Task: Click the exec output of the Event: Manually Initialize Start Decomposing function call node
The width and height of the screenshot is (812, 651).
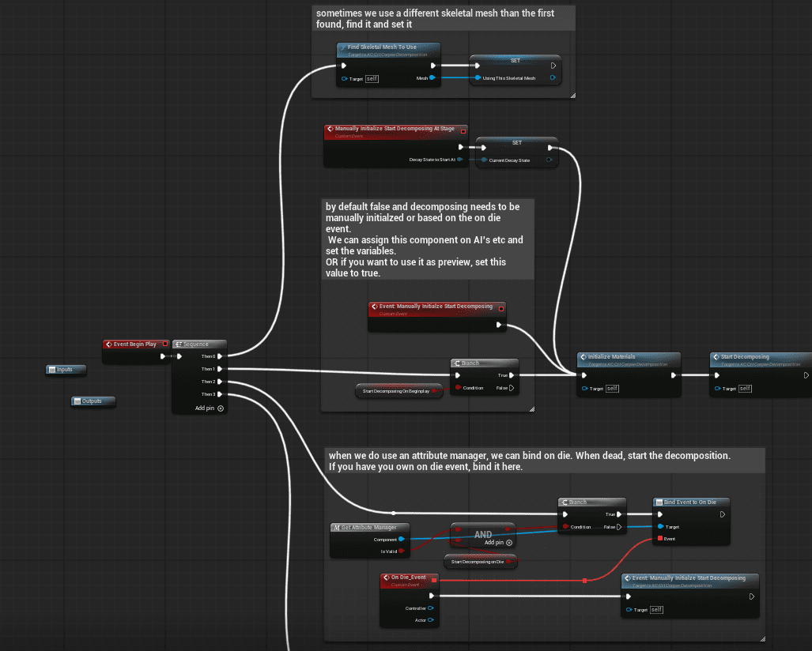Action: coord(752,596)
